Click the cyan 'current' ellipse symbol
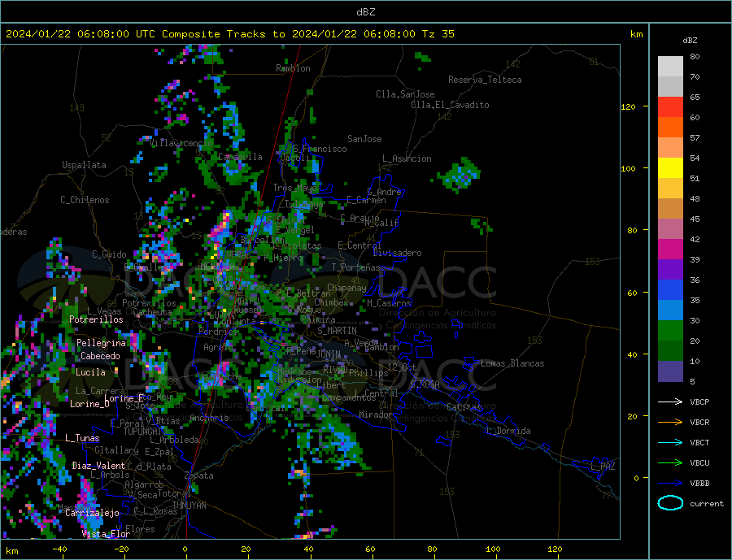Image resolution: width=732 pixels, height=560 pixels. 670,503
